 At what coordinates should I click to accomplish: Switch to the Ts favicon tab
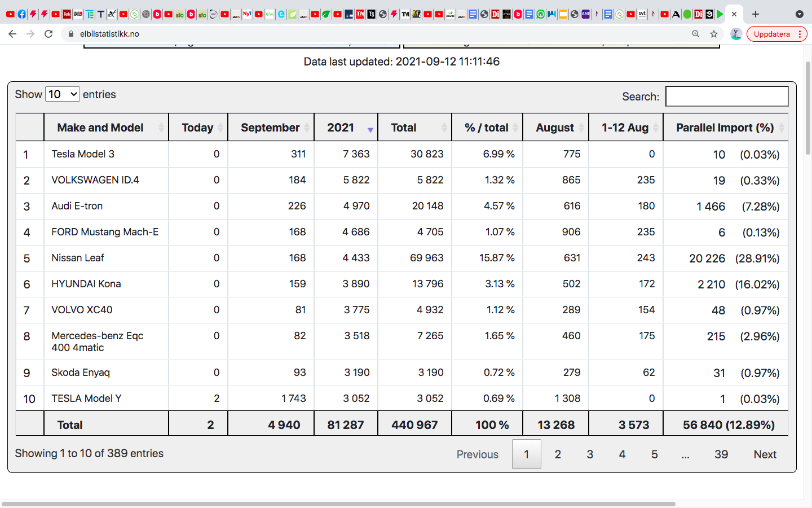pyautogui.click(x=371, y=14)
